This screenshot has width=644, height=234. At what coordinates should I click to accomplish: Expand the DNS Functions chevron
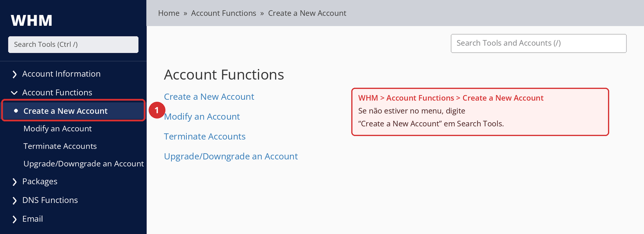[14, 201]
